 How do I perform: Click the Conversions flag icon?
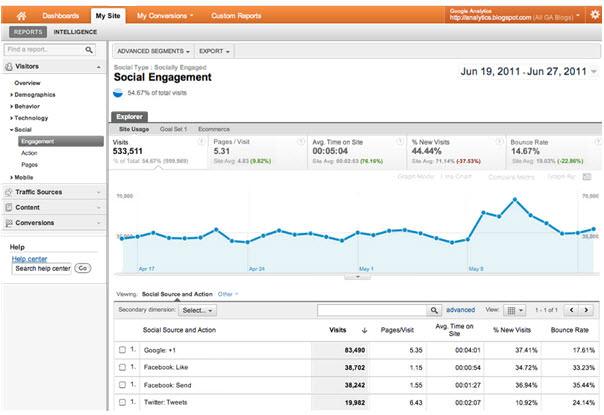8,223
